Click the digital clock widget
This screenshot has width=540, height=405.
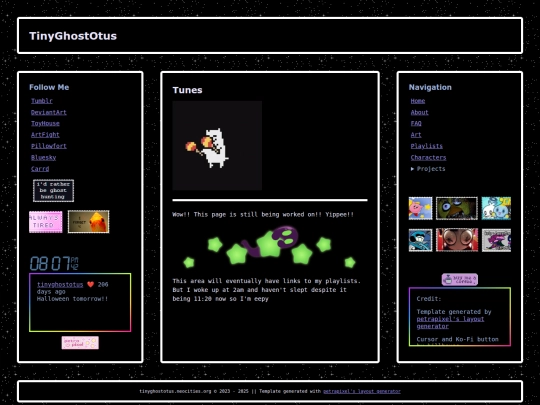pos(54,263)
